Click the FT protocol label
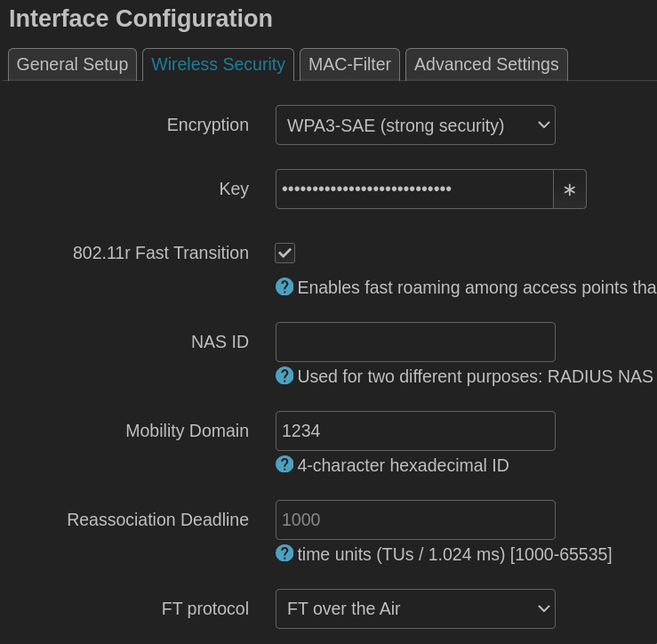Screen dimensions: 657x644 [204, 608]
